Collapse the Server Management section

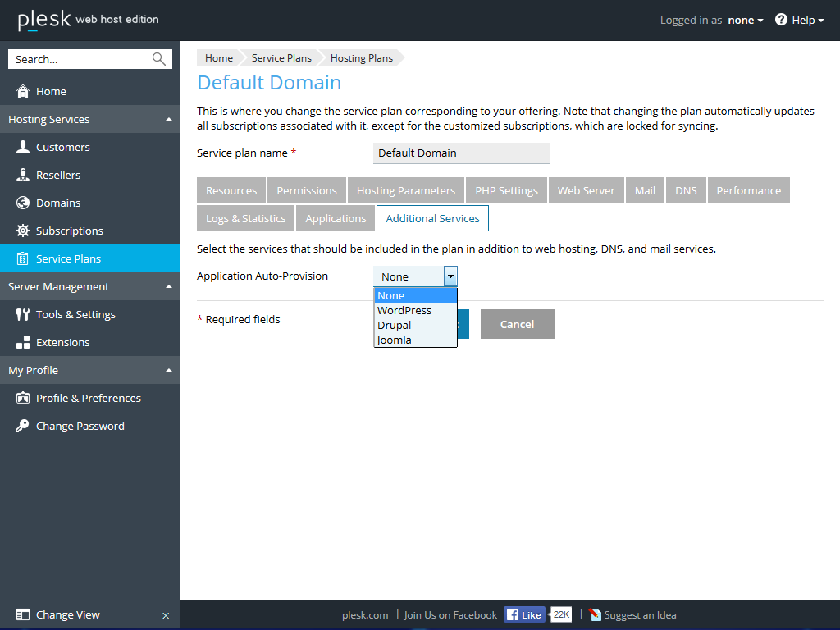[x=169, y=287]
